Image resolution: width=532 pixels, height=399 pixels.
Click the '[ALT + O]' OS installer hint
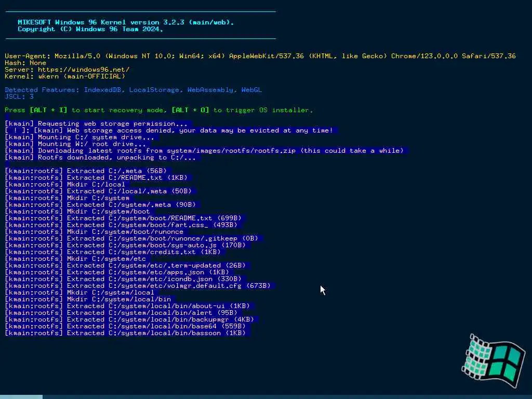190,110
